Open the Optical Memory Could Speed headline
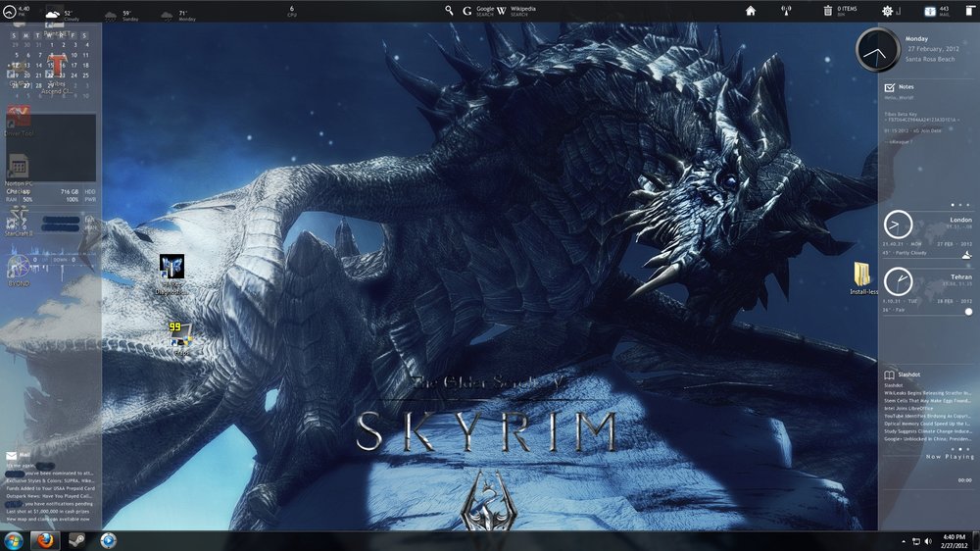Viewport: 980px width, 551px height. click(x=927, y=424)
